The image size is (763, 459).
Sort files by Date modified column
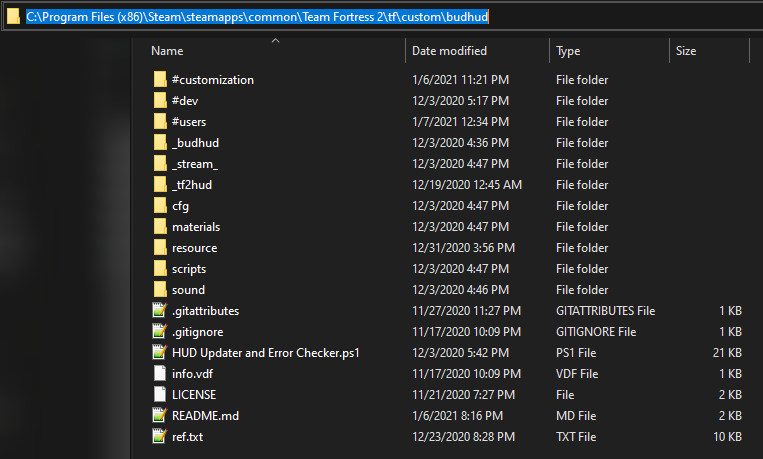tap(449, 51)
